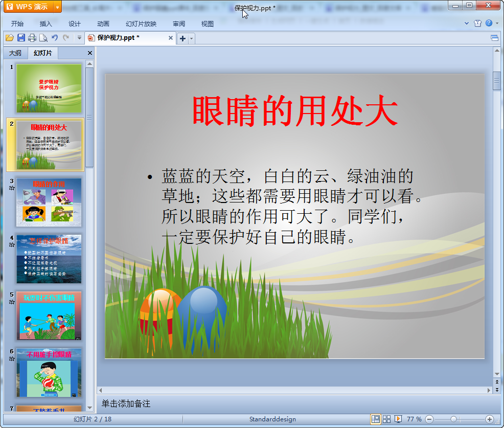
Task: Add a new document tab with plus
Action: click(x=182, y=38)
